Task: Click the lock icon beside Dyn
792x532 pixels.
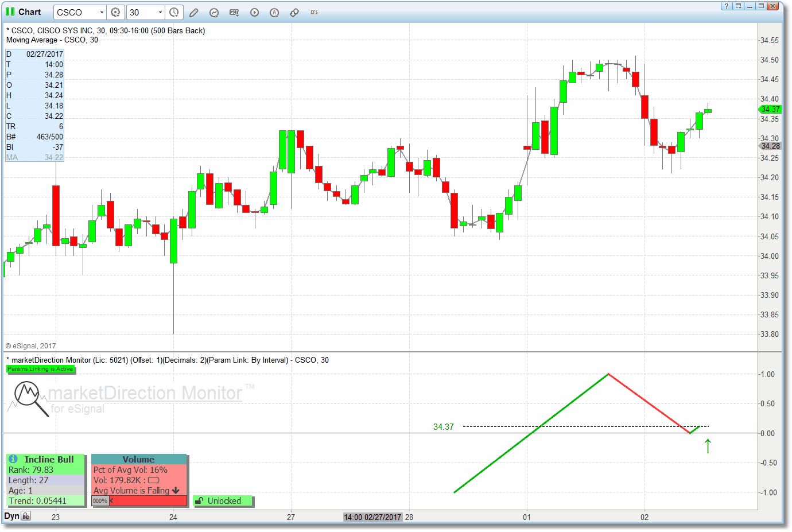Action: 26,516
